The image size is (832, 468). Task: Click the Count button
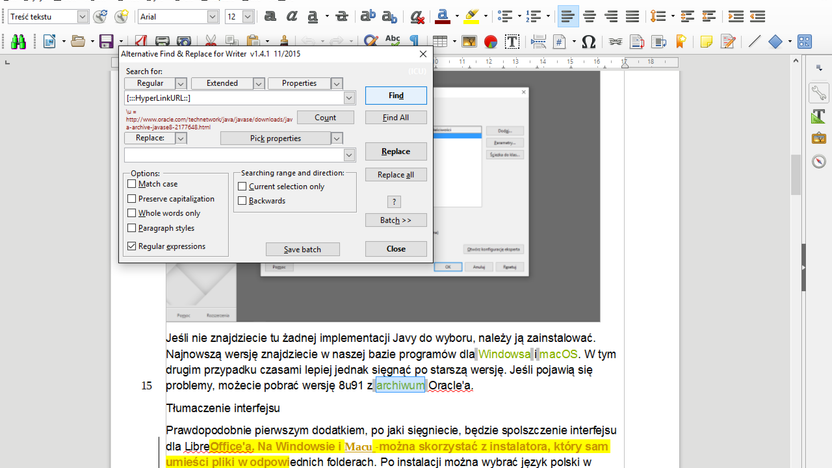325,117
